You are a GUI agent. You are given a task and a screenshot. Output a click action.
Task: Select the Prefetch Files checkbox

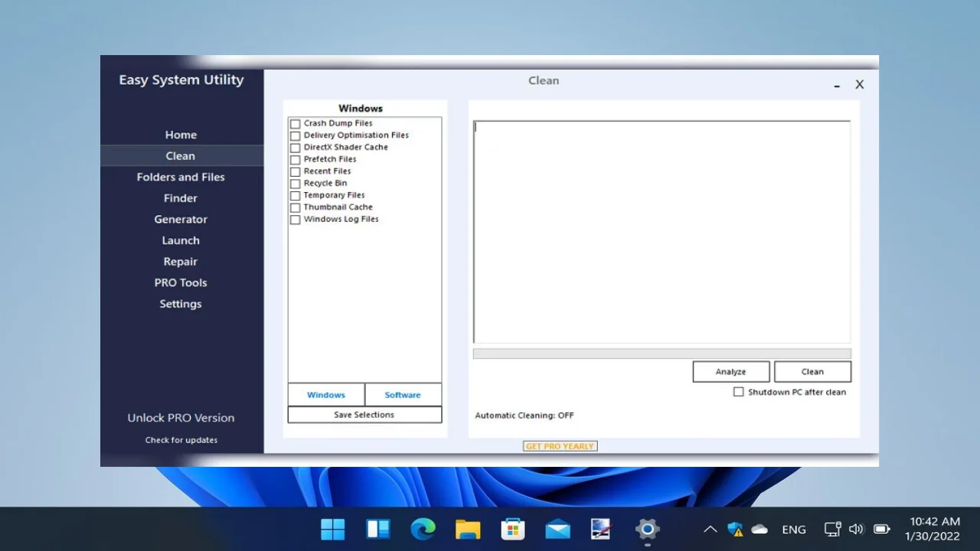click(295, 160)
